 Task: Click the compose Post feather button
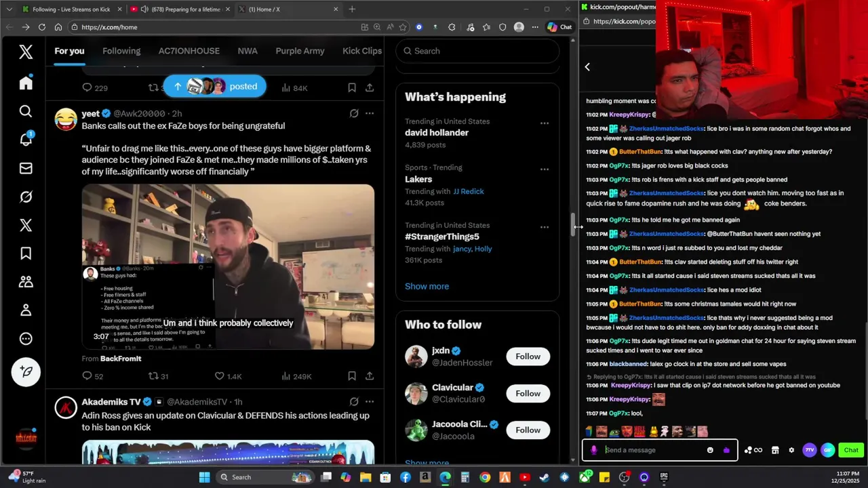point(26,371)
